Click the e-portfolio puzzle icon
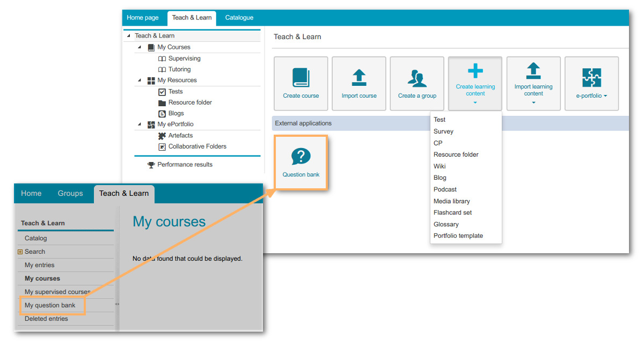Screen dimensions: 644x353 click(x=591, y=78)
